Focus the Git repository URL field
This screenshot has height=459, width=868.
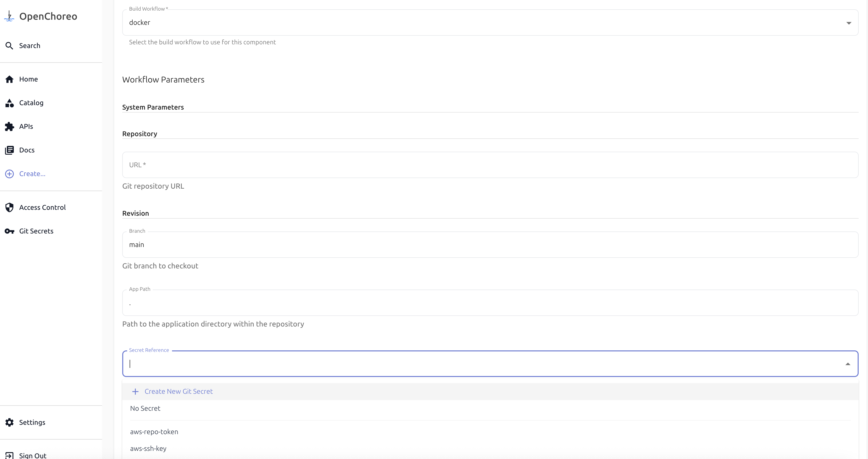point(490,165)
